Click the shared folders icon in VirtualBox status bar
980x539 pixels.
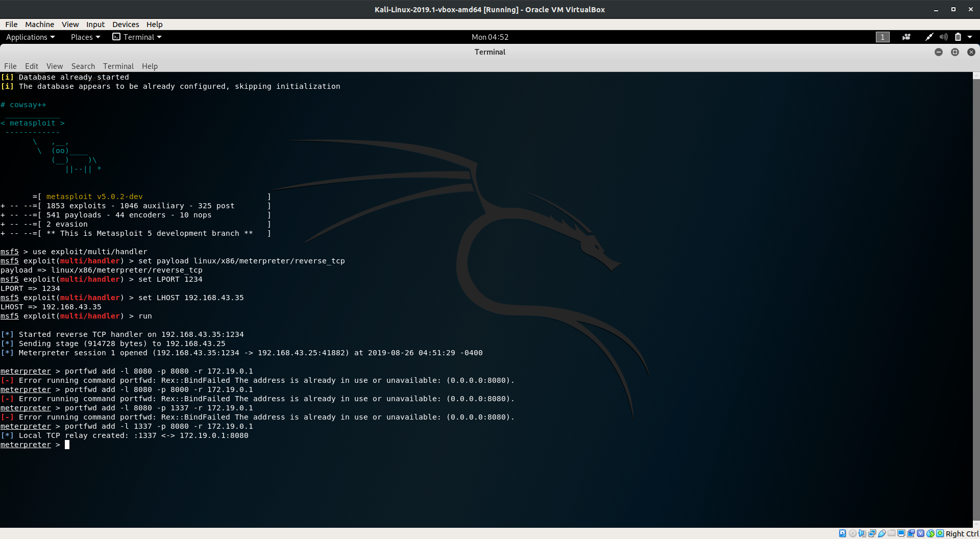[891, 533]
